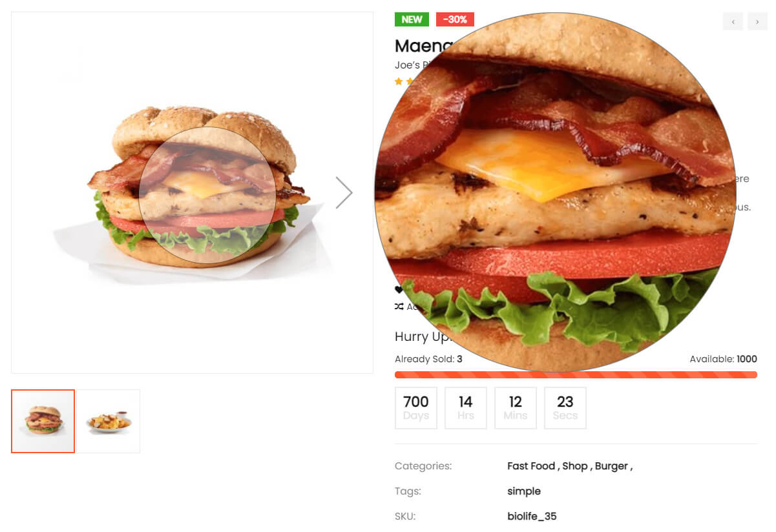The width and height of the screenshot is (776, 532).
Task: Select the fries plate thumbnail image
Action: click(109, 421)
